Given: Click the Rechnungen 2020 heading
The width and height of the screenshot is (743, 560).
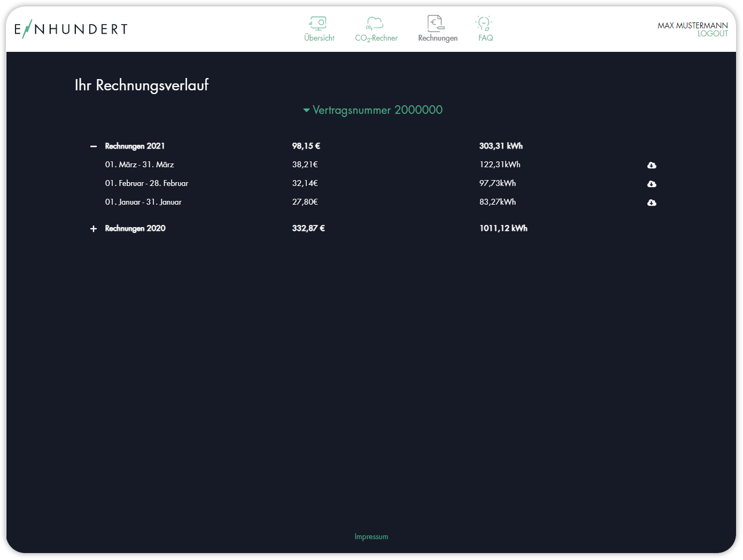Looking at the screenshot, I should tap(135, 228).
